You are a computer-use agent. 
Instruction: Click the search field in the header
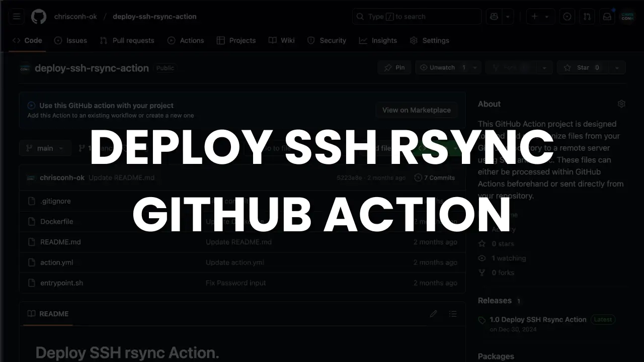click(417, 16)
